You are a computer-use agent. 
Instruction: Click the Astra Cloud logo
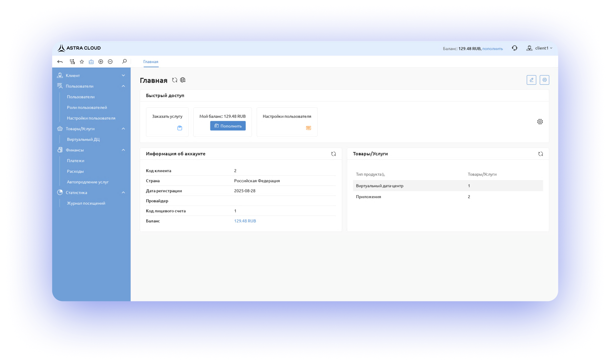click(79, 48)
